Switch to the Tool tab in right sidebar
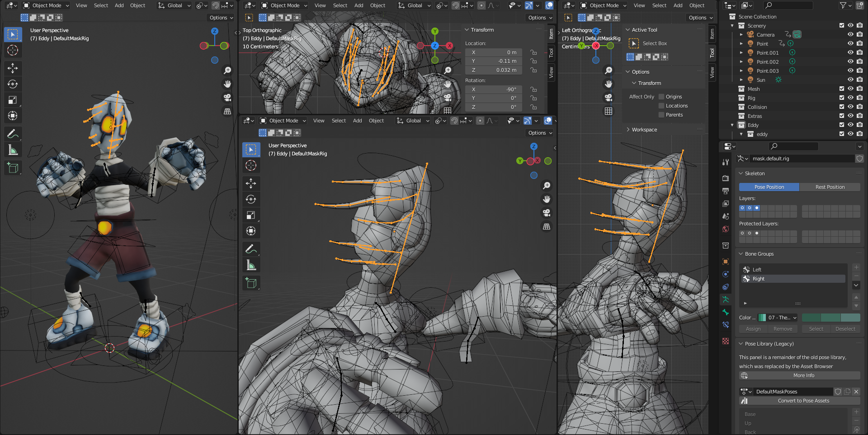868x435 pixels. click(712, 53)
